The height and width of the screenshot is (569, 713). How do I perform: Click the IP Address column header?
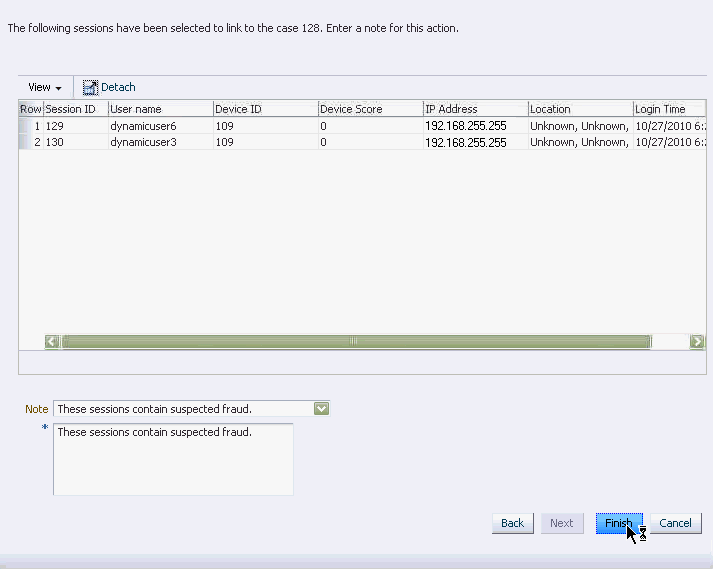click(x=476, y=109)
